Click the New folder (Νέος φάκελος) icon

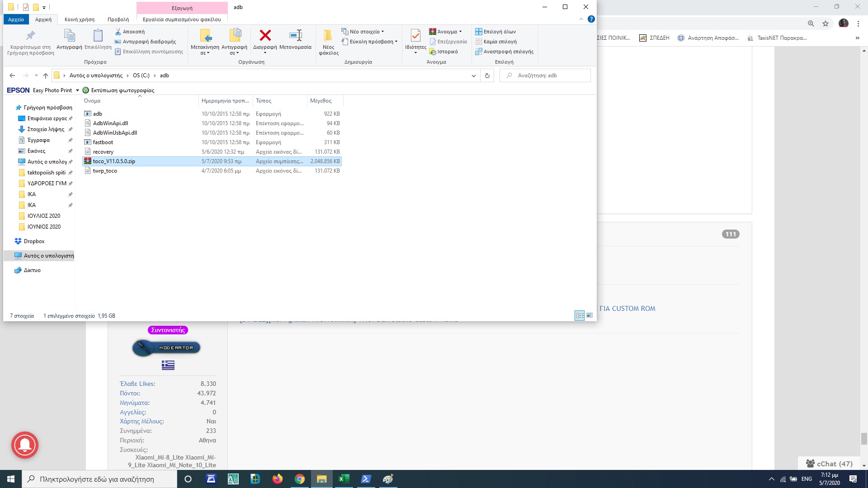tap(328, 36)
